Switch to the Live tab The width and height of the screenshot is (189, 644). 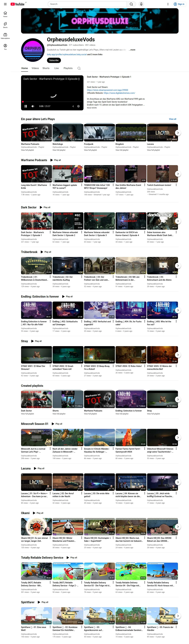click(x=57, y=68)
